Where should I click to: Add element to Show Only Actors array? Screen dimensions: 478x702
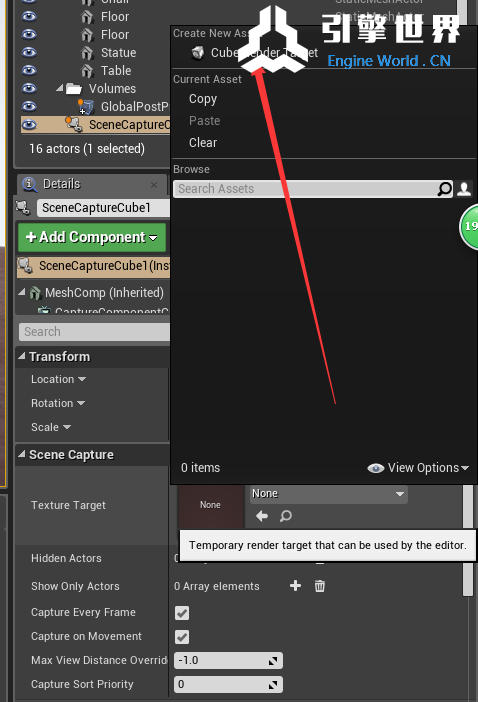click(295, 586)
